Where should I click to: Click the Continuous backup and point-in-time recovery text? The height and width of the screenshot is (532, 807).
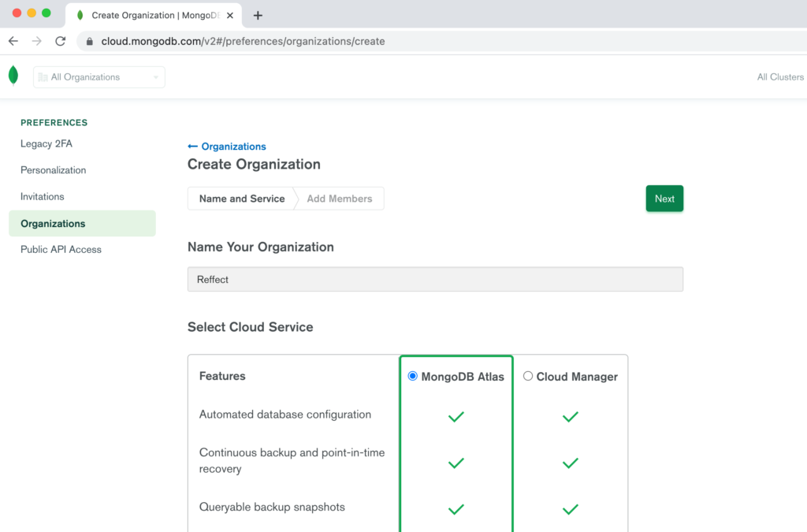tap(292, 460)
